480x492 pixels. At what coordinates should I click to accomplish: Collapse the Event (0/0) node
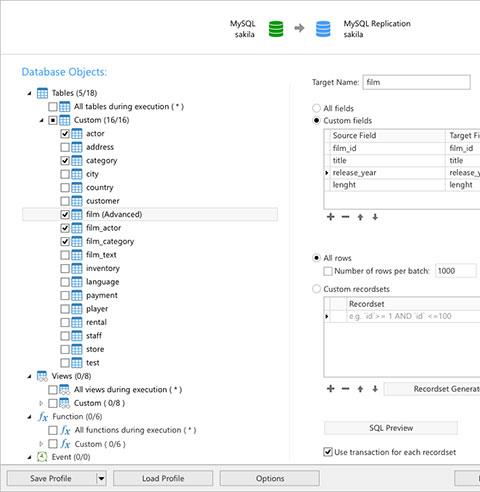(29, 457)
